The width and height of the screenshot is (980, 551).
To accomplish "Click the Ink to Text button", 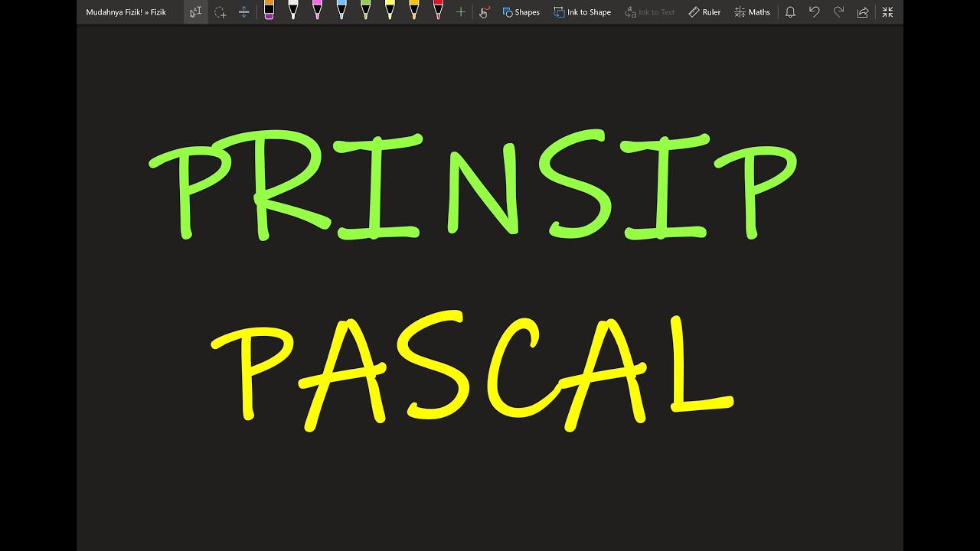I will 650,11.
